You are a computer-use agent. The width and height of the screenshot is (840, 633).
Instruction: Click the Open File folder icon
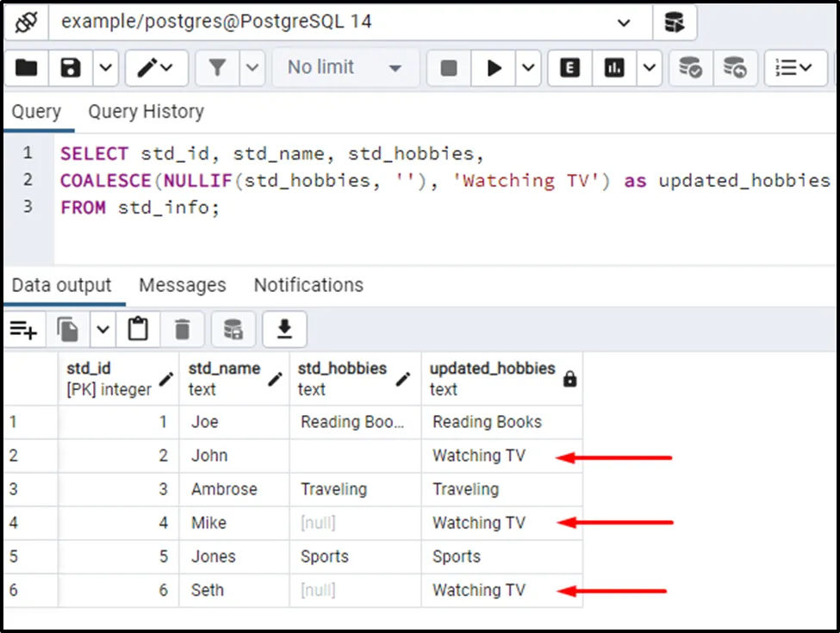point(27,68)
